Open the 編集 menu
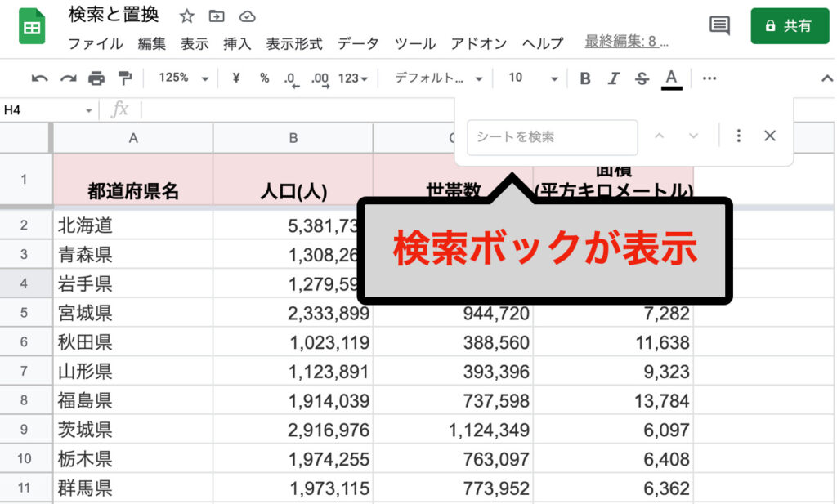 [151, 43]
